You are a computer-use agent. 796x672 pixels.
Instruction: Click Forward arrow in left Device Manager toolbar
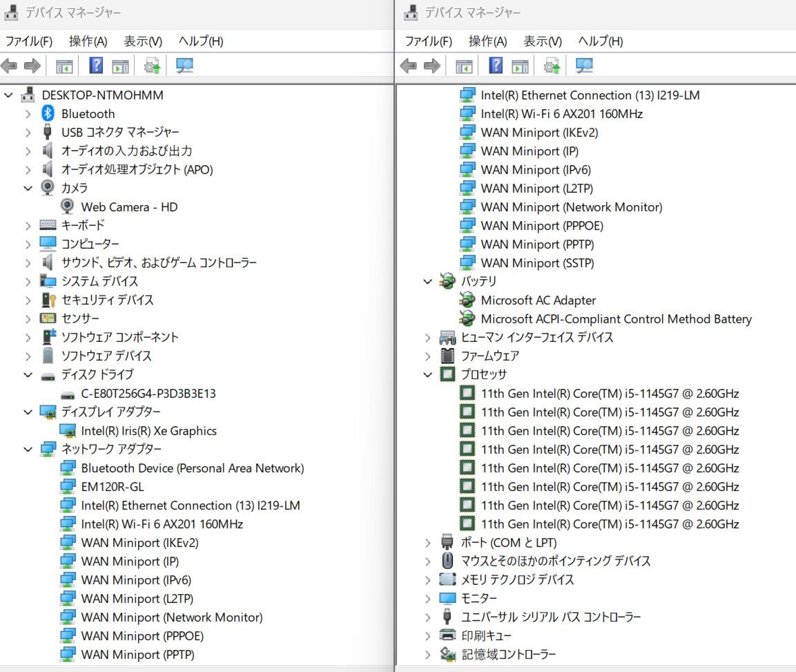(x=32, y=66)
